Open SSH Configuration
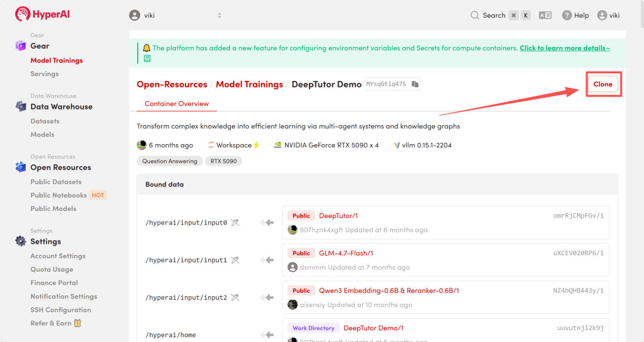644x342 pixels. click(61, 310)
